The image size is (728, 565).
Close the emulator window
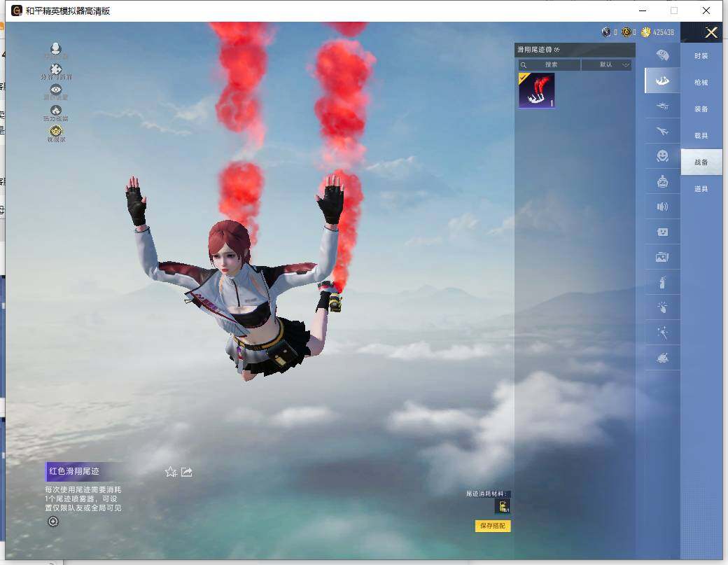pos(706,11)
